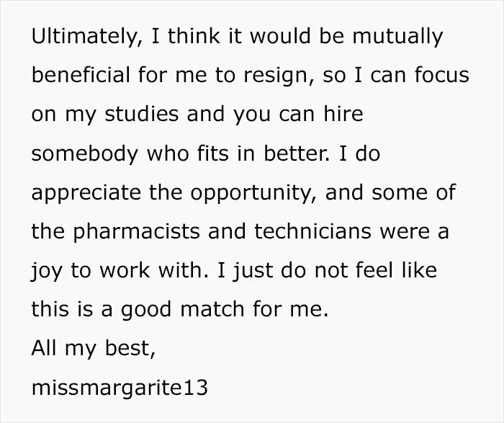Click the word "somebody"
This screenshot has height=423, width=504.
point(84,154)
